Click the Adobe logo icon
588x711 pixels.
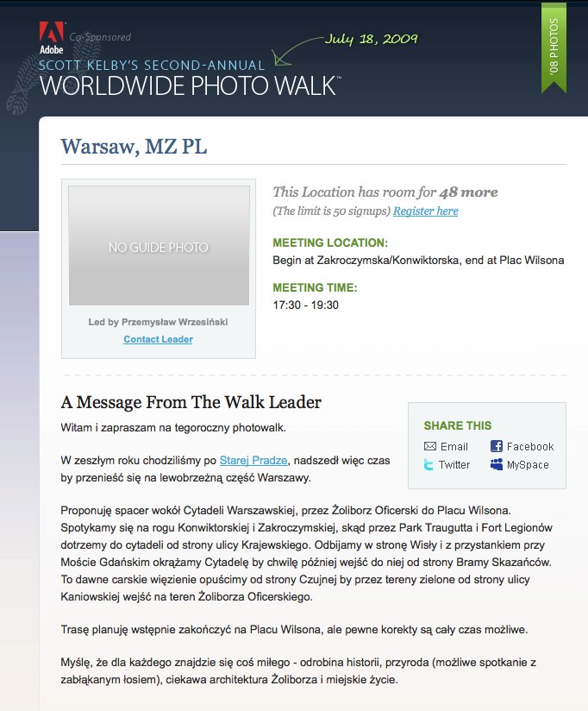coord(51,39)
